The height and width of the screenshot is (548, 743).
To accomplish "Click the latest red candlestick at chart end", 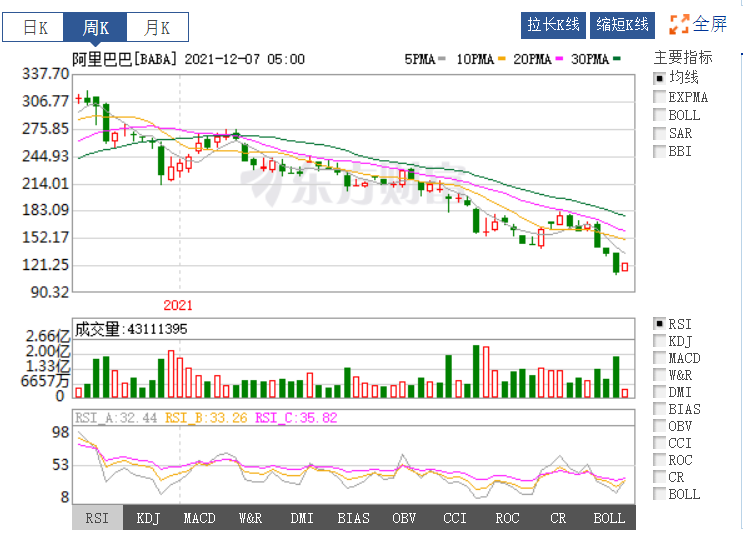I will click(x=625, y=267).
